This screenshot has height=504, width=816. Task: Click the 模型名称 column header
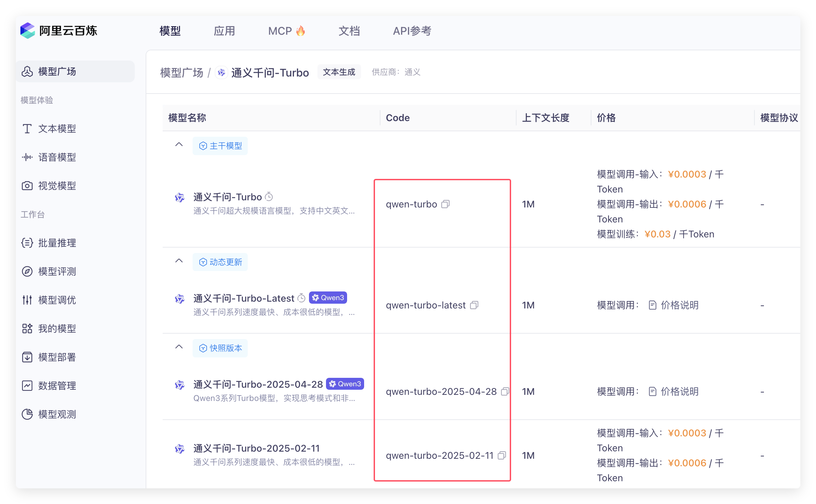coord(187,118)
